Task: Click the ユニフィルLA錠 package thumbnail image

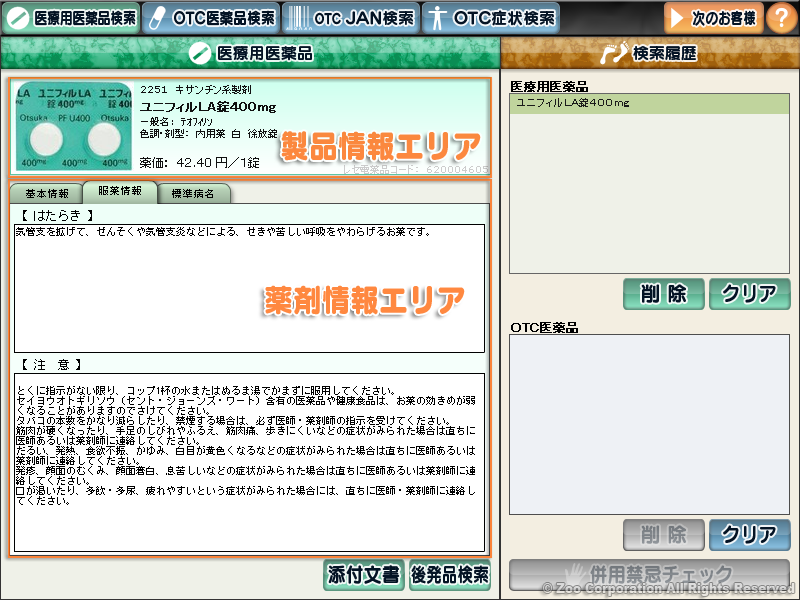Action: [73, 126]
